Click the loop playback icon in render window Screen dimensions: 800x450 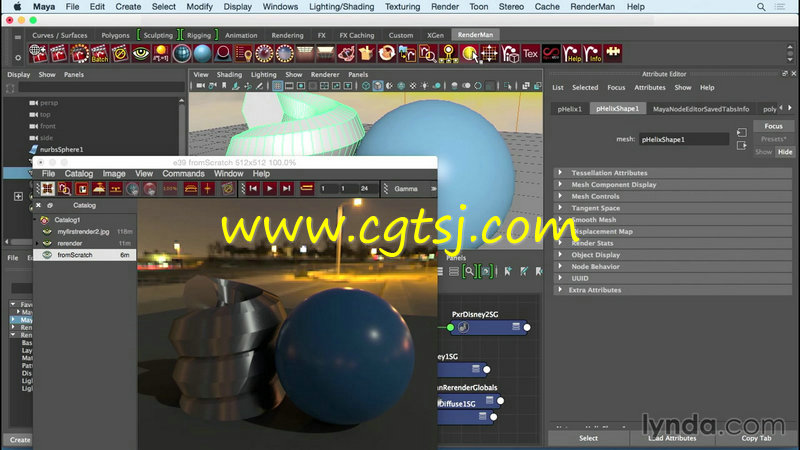pos(307,189)
